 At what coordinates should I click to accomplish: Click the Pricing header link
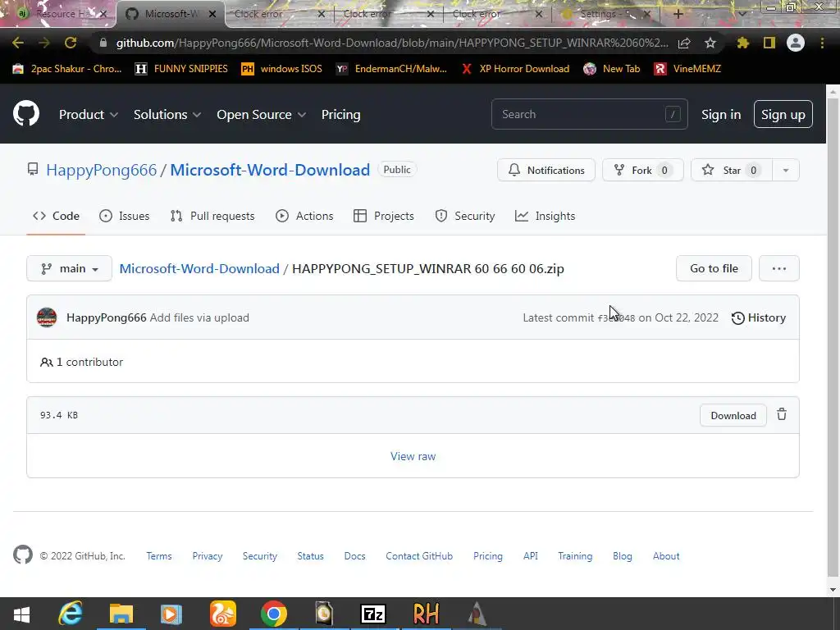point(340,114)
